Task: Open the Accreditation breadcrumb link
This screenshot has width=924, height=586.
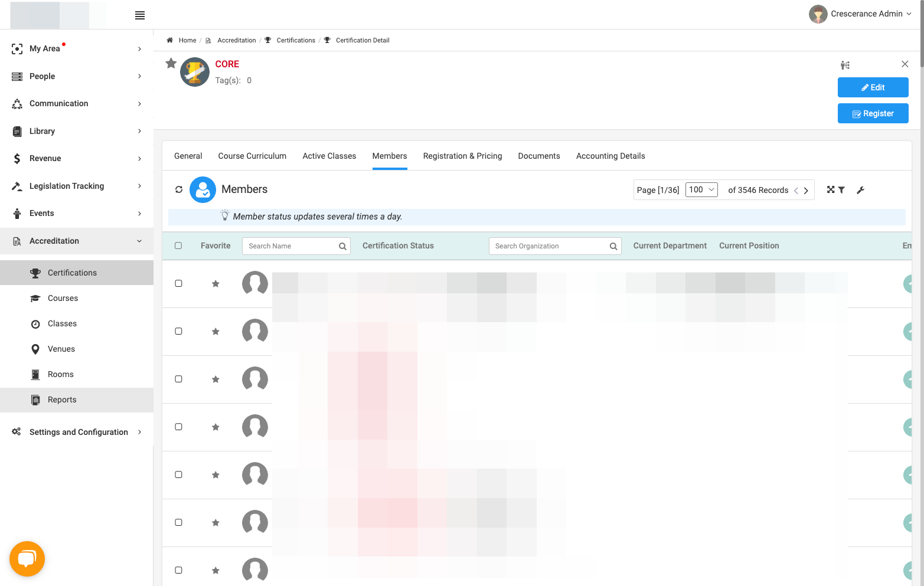Action: pos(237,40)
